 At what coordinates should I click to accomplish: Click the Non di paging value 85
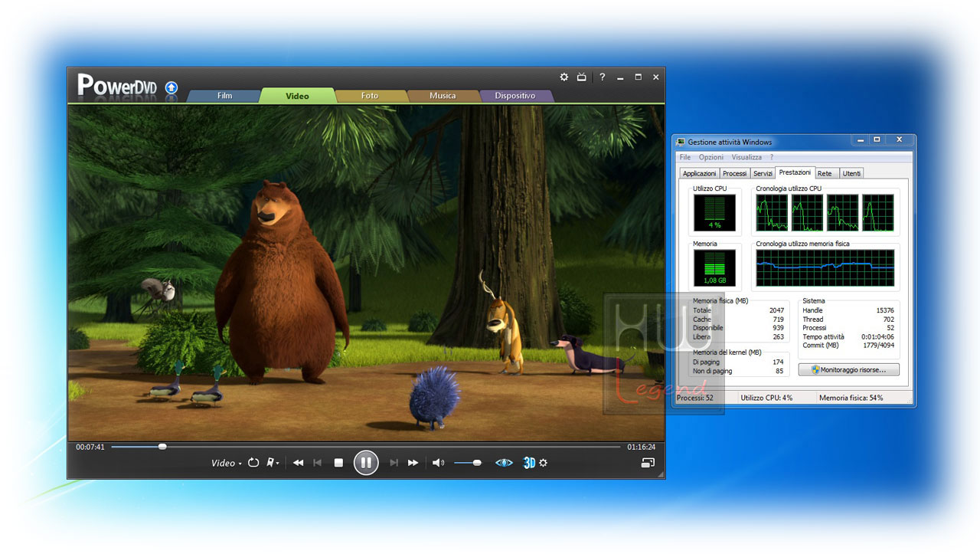click(779, 371)
